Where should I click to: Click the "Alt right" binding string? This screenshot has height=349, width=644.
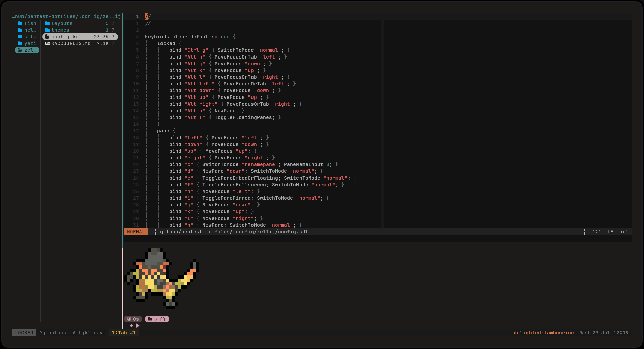(x=201, y=104)
